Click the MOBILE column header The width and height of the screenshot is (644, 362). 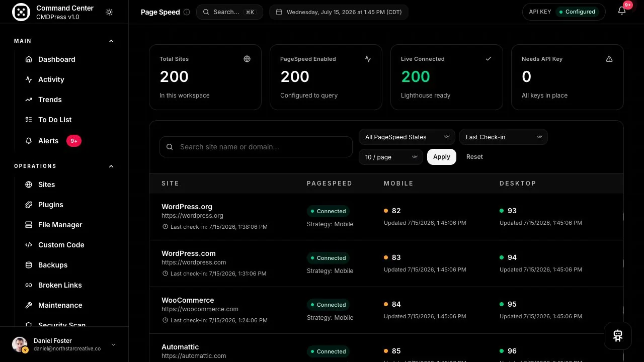coord(398,184)
